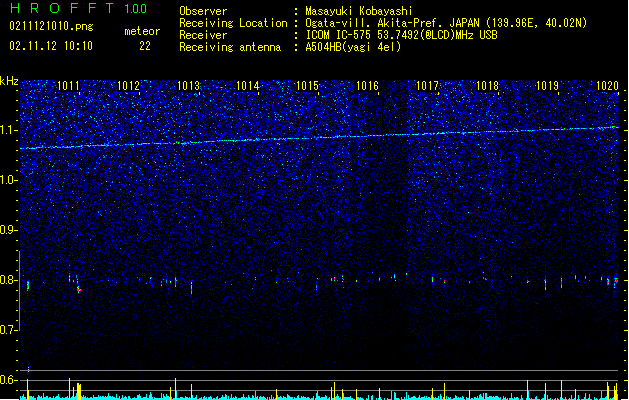The width and height of the screenshot is (629, 400).
Task: Select the ICOM IC-575 53.7492 MHz USB text
Action: click(401, 35)
